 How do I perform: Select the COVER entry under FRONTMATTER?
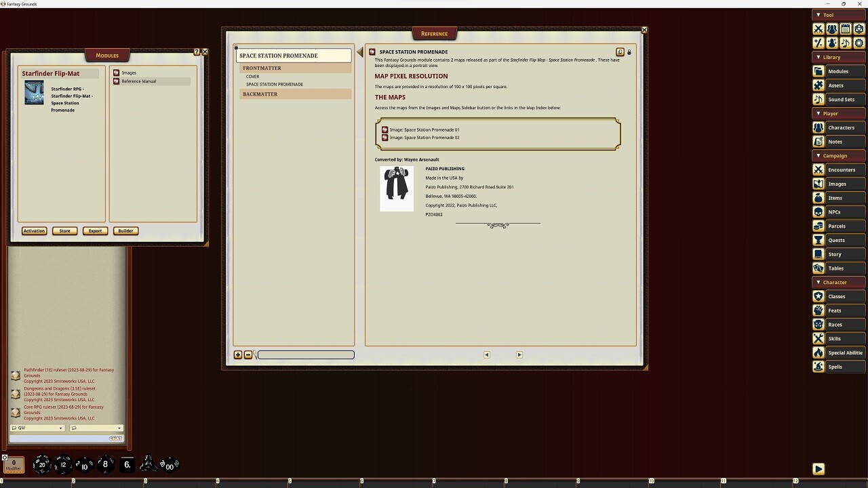pos(252,76)
